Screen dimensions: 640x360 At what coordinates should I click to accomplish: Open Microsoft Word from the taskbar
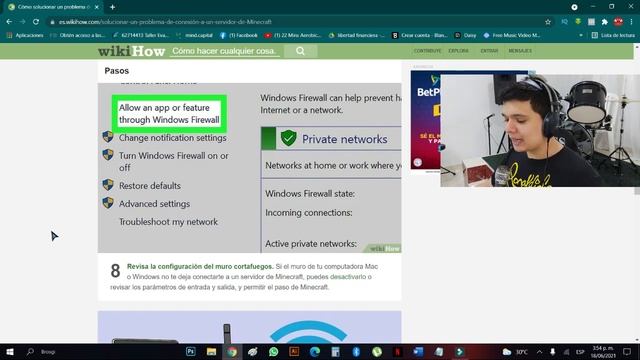418,351
